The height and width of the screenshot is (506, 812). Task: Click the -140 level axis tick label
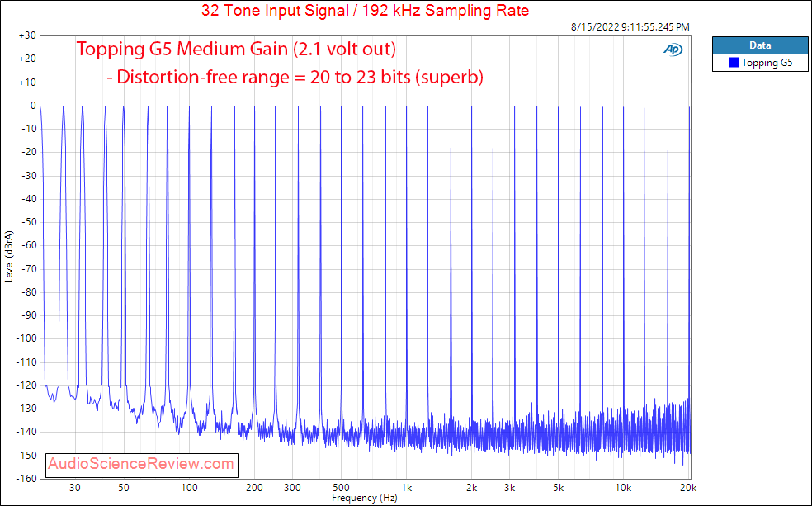tap(26, 432)
